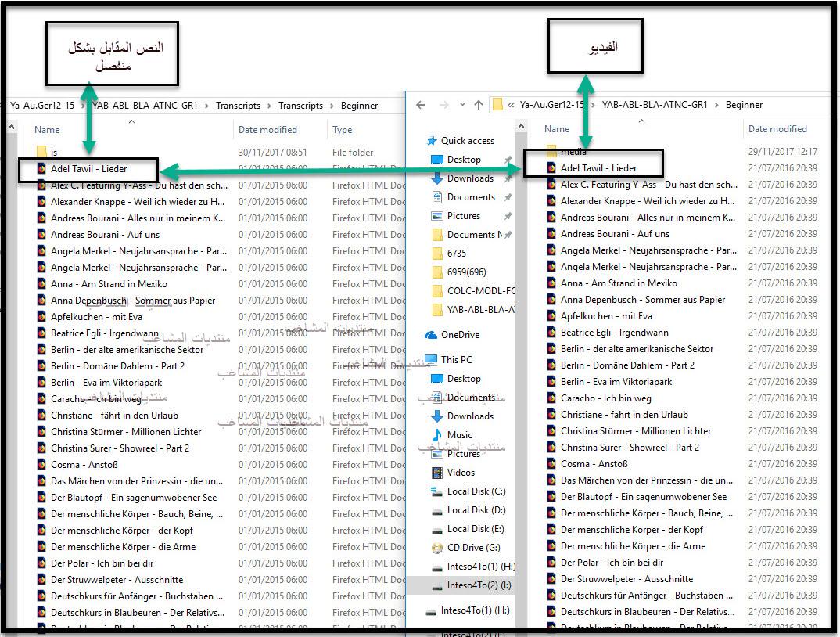The height and width of the screenshot is (637, 840).
Task: Open Desktop under This PC
Action: [x=464, y=379]
